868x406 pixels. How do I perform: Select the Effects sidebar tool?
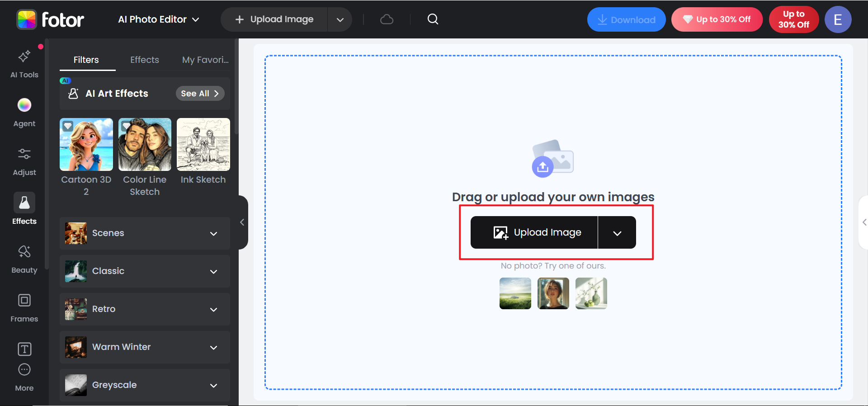pyautogui.click(x=24, y=209)
